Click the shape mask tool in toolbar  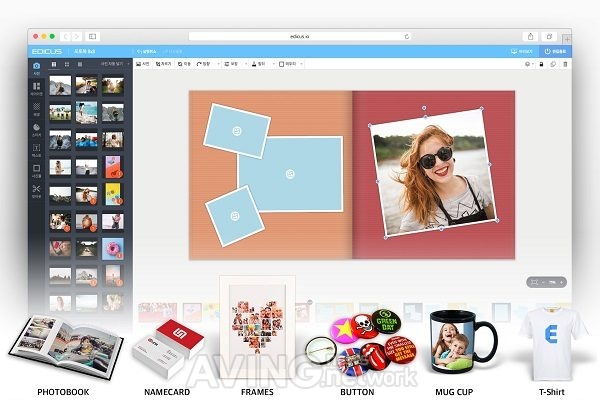231,64
